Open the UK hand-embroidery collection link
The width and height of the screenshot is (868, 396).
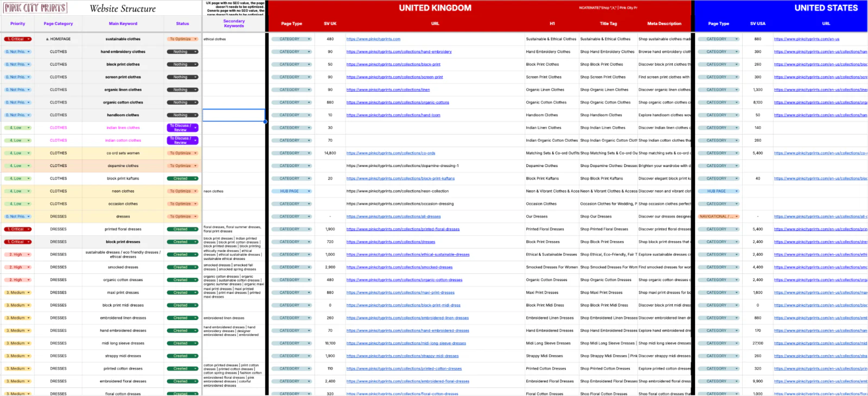399,52
